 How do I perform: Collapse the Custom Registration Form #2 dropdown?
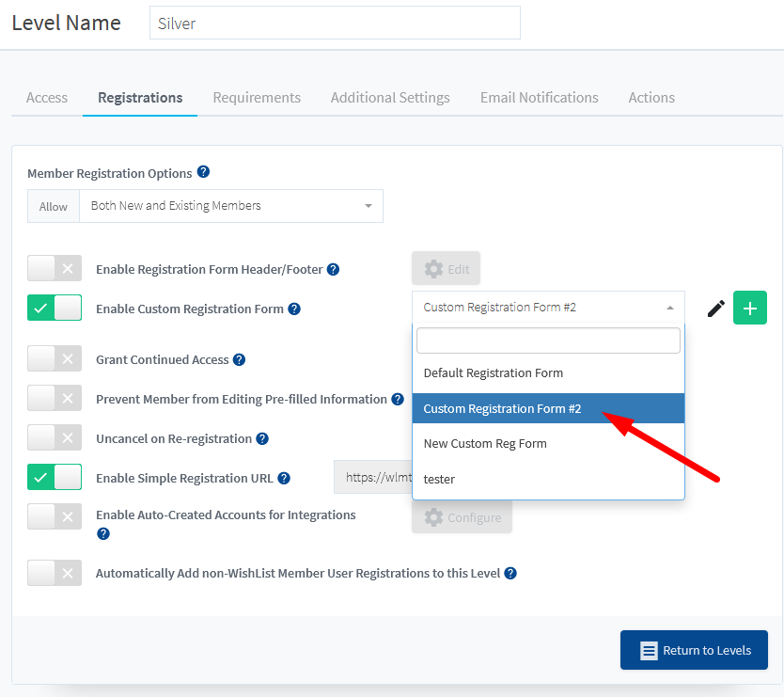tap(548, 308)
